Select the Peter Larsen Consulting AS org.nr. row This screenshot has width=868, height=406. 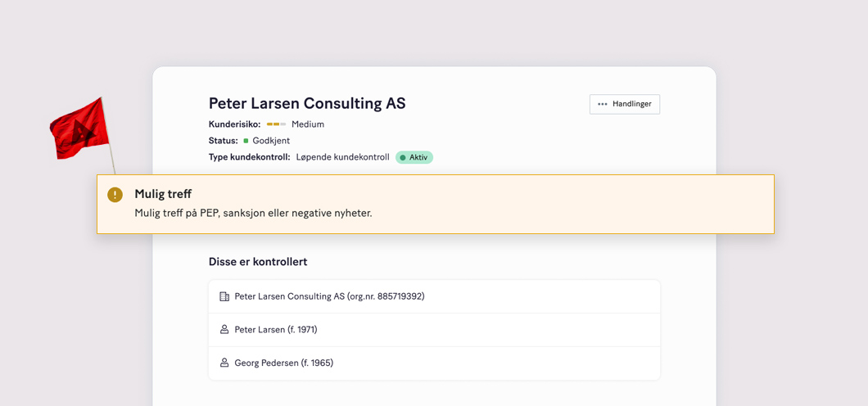click(x=434, y=296)
